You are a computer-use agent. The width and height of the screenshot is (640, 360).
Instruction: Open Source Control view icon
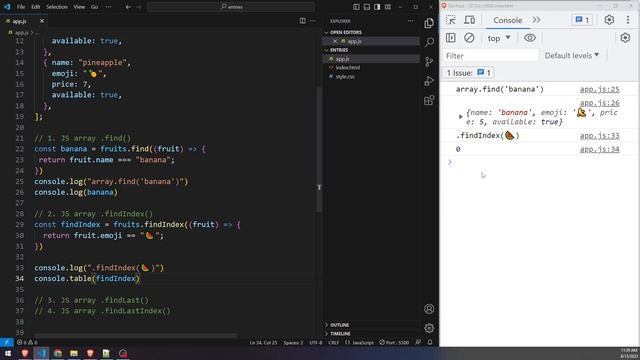pyautogui.click(x=429, y=62)
